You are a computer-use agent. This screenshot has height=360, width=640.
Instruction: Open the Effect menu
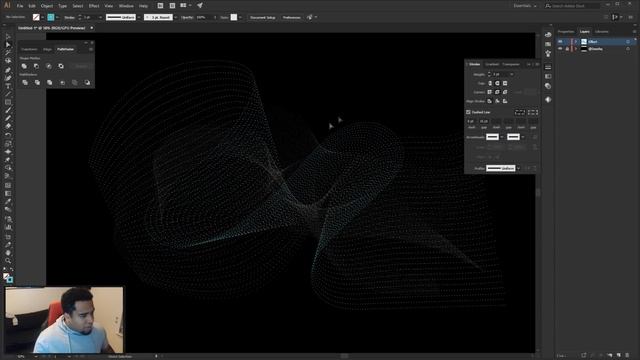(94, 6)
